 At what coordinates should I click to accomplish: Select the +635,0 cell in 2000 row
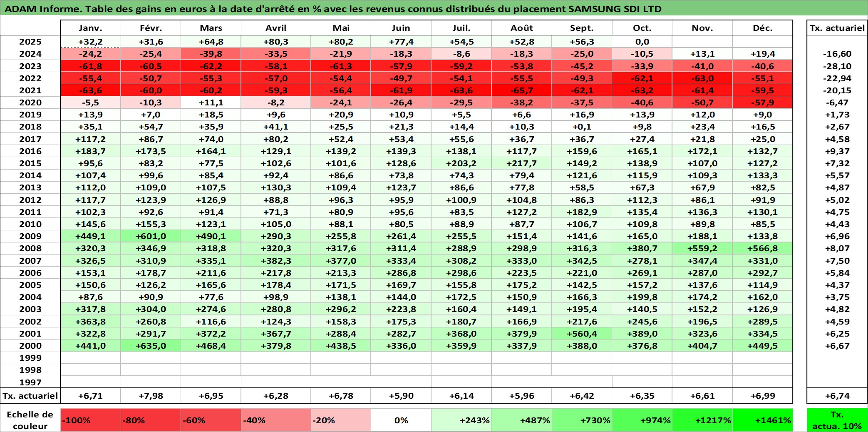[151, 346]
